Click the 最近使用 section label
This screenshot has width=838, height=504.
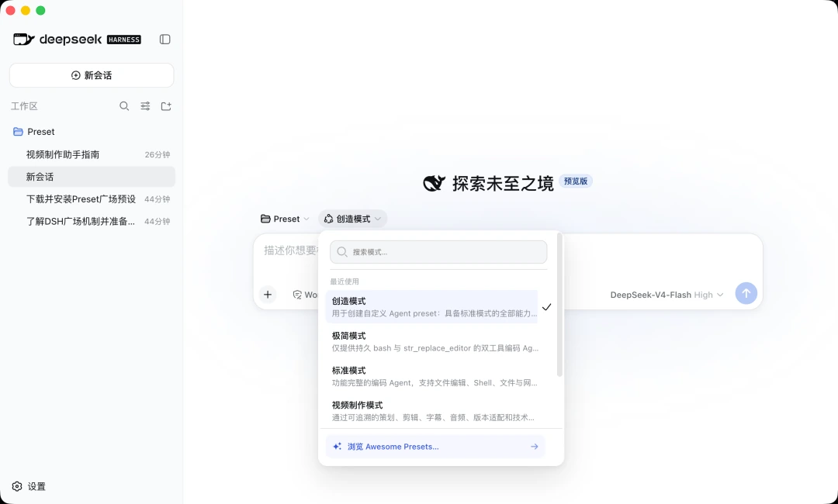coord(345,281)
